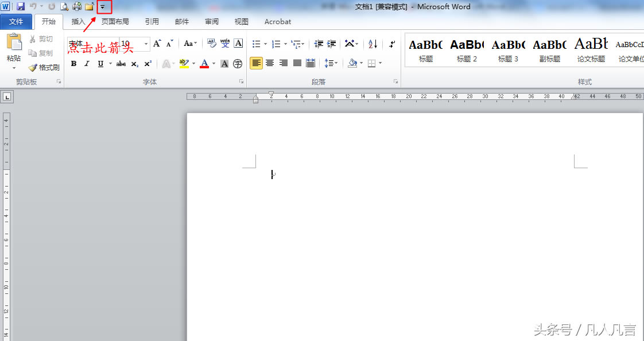Click the Format Painter button
Viewport: 644px width, 341px height.
click(x=44, y=67)
